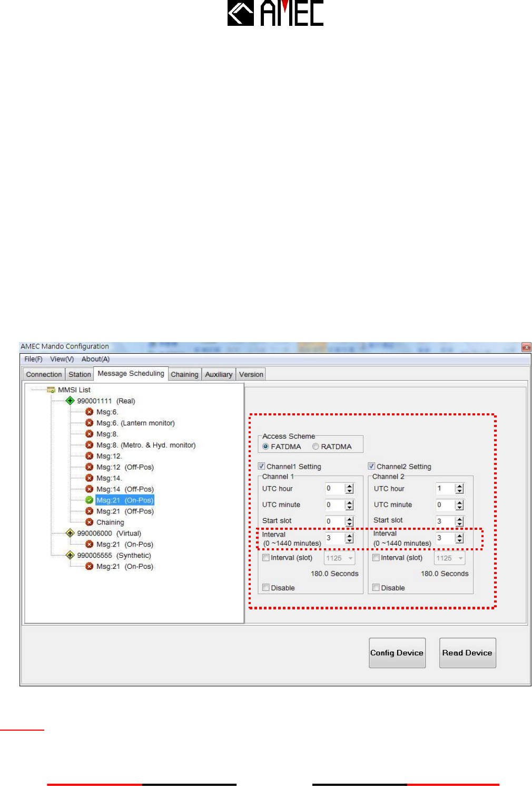The image size is (532, 786).
Task: Select Msg:21 (On-Pos) under 990005555 (Synthetic)
Action: (x=125, y=566)
